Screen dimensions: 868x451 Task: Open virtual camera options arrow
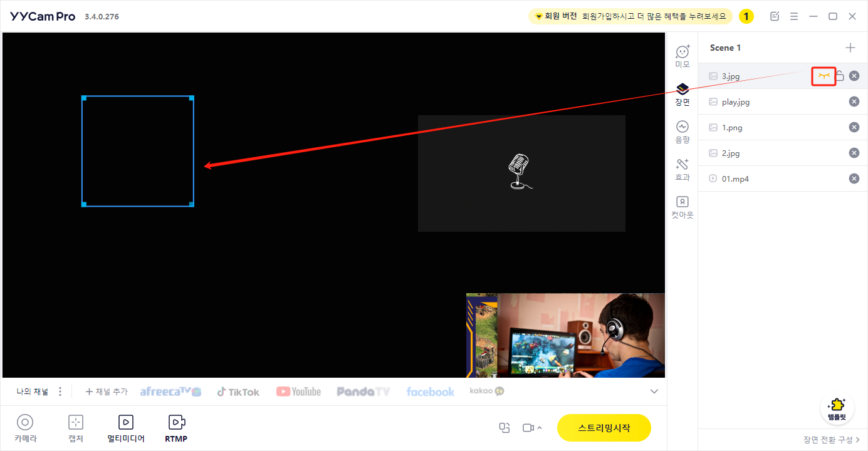click(x=540, y=428)
